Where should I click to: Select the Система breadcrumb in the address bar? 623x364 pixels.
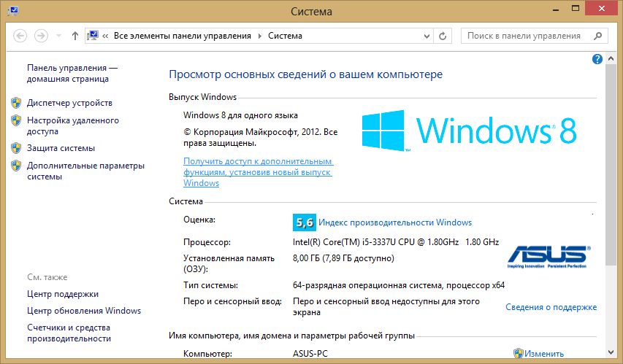(x=285, y=36)
